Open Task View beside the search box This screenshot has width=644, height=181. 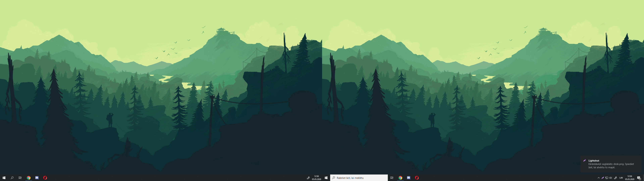click(392, 178)
